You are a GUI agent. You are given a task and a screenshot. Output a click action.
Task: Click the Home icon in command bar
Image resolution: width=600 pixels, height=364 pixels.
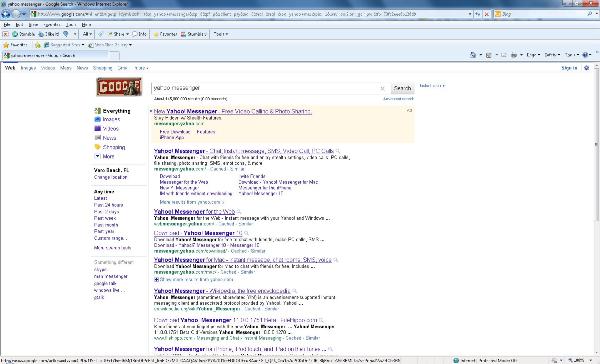(x=473, y=55)
